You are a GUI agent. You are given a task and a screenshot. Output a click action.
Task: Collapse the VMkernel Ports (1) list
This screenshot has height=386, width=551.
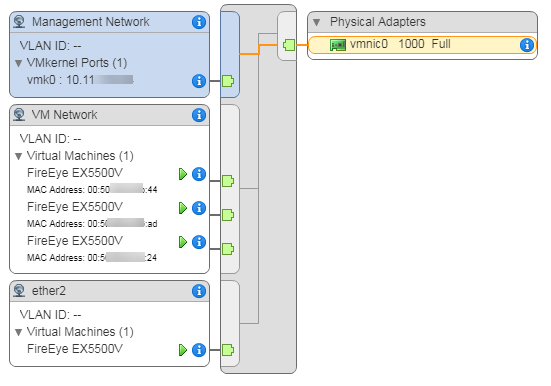click(x=19, y=63)
